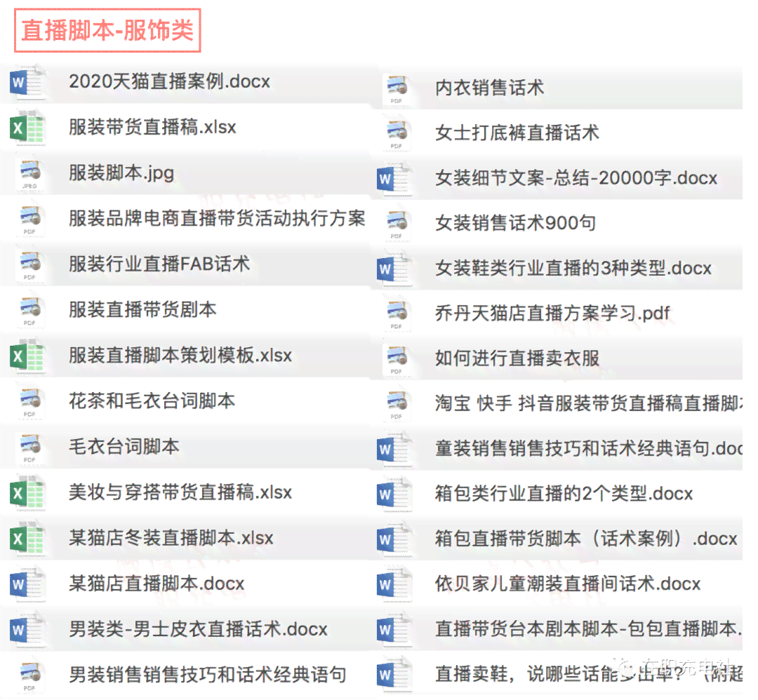Select file name 男装类-男士皮衣直播话术.docx
758x700 pixels.
click(x=198, y=629)
